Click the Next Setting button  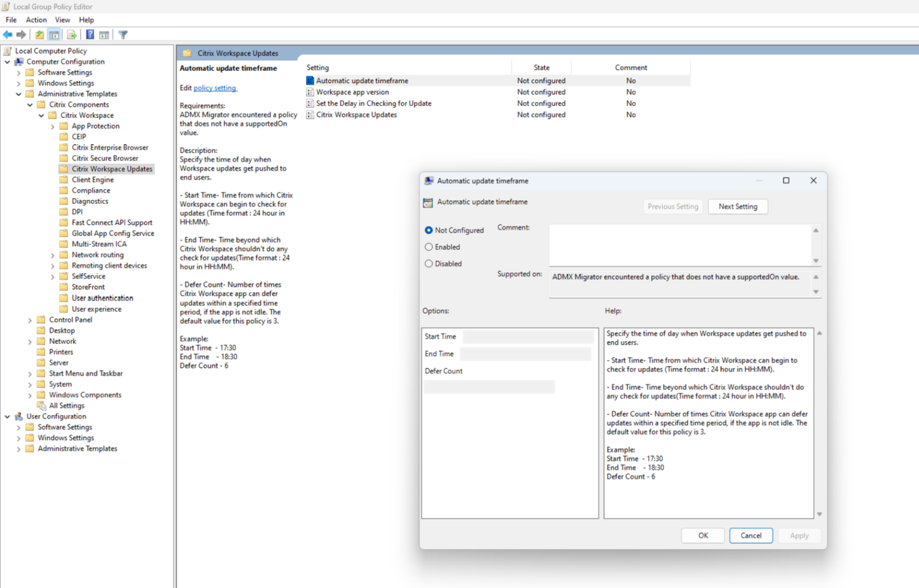[737, 206]
